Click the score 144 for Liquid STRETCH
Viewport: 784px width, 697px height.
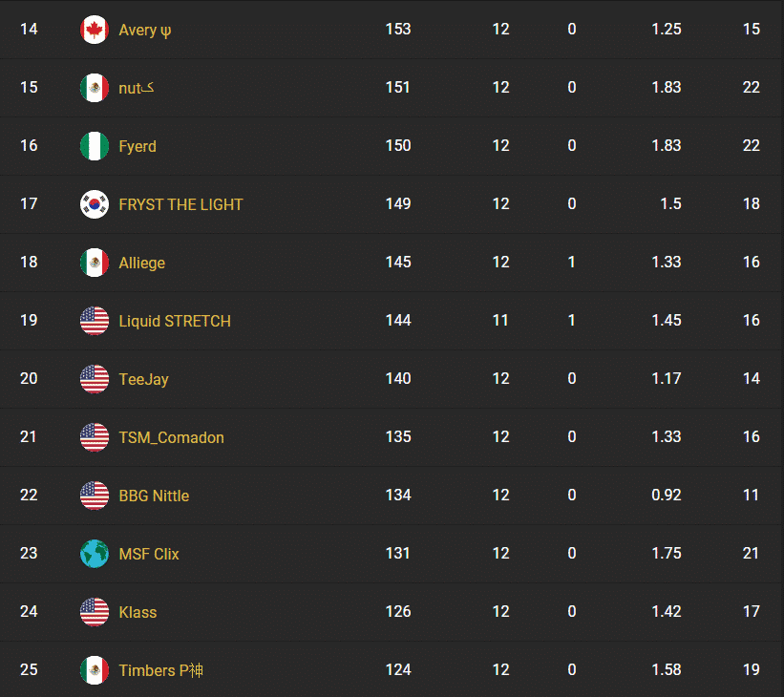398,321
